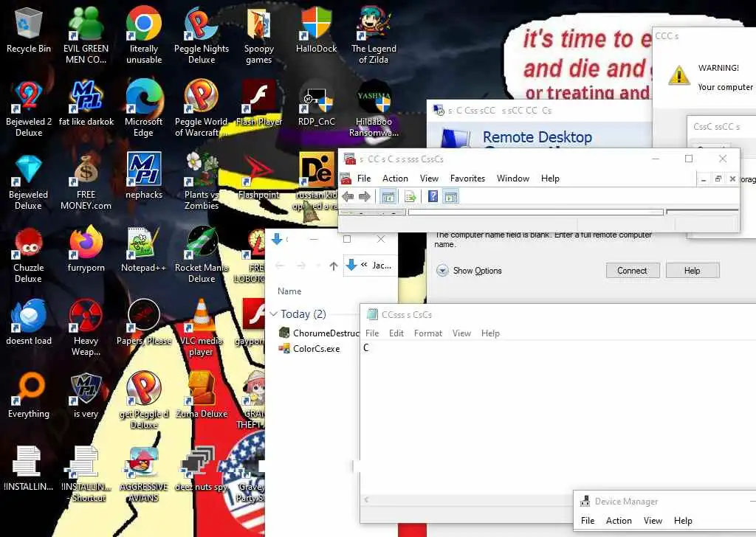Open the Edit menu in Notepad
Image resolution: width=756 pixels, height=537 pixels.
coord(396,333)
